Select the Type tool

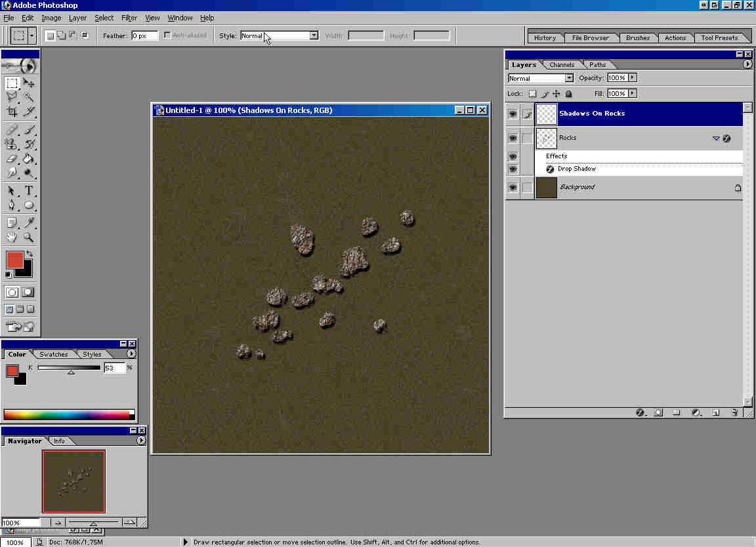pos(30,190)
